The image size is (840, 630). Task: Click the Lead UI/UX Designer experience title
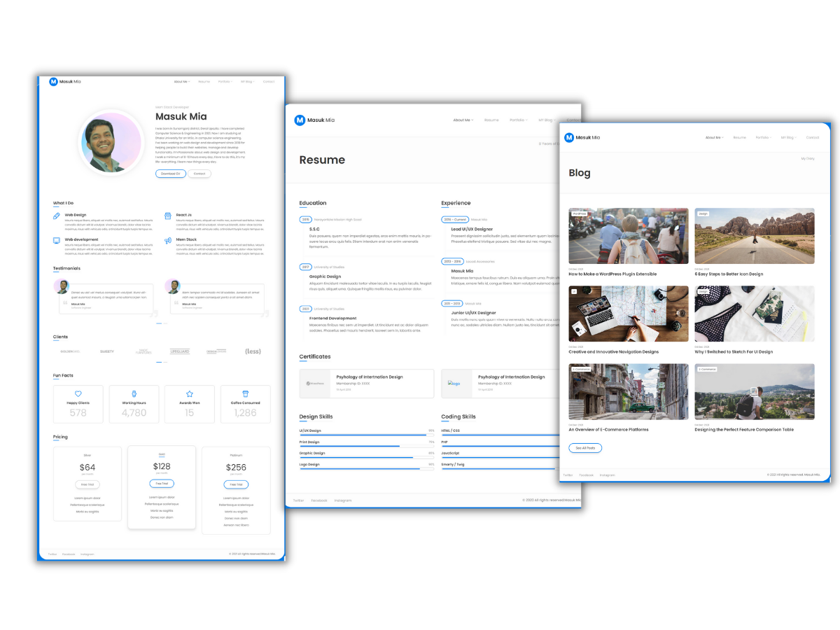[472, 229]
